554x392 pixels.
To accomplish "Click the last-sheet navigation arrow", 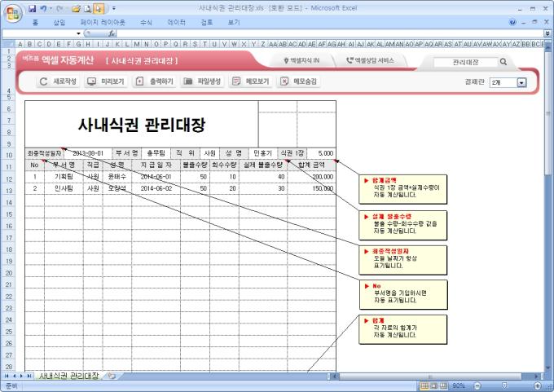I will coord(29,376).
